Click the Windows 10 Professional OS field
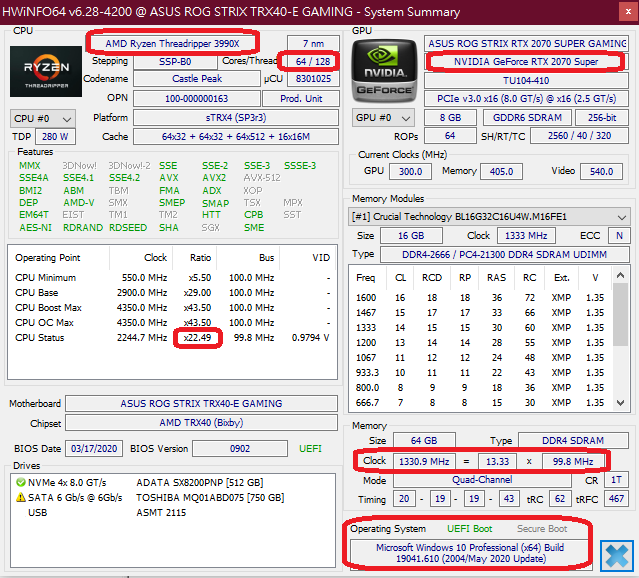The image size is (639, 578). [x=470, y=553]
